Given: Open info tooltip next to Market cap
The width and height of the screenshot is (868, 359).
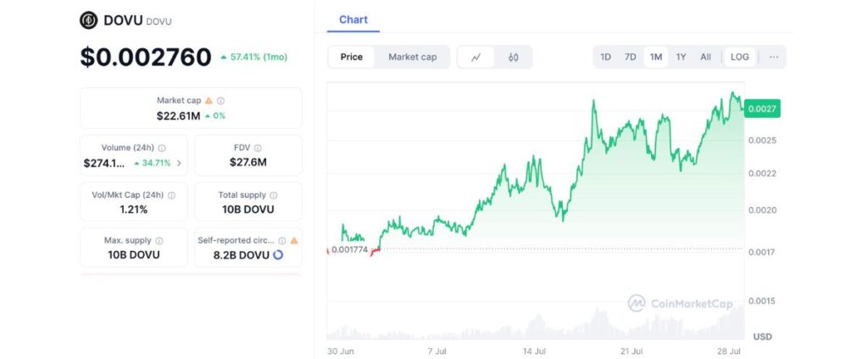Looking at the screenshot, I should [x=221, y=100].
